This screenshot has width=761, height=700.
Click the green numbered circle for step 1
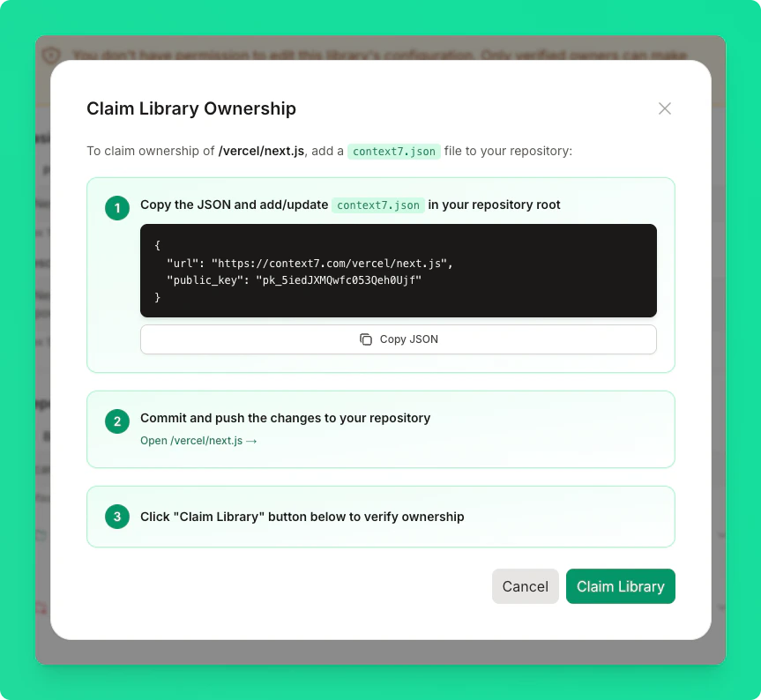[117, 208]
